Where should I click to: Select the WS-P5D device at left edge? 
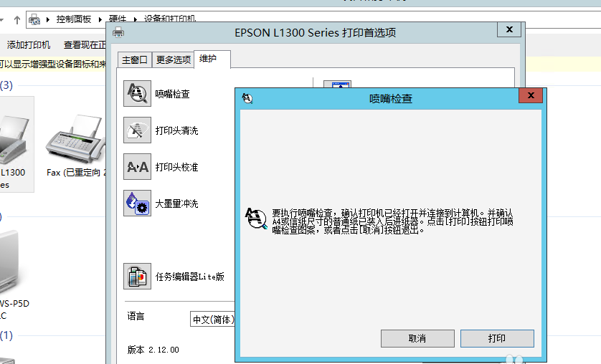[11, 275]
